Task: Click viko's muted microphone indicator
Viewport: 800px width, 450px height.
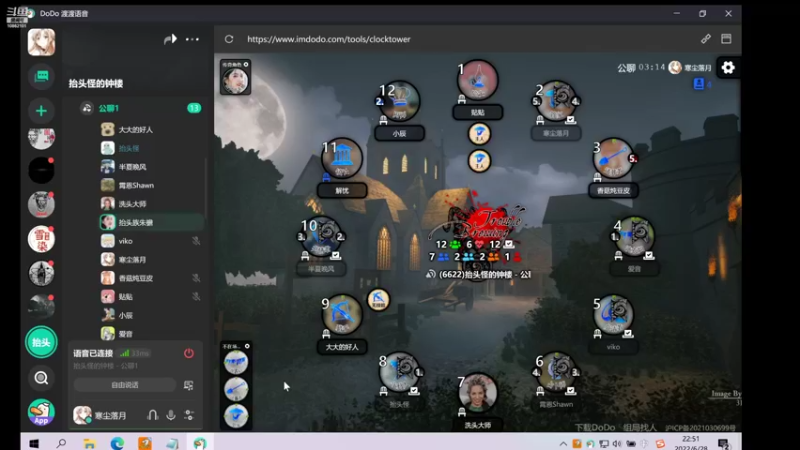Action: coord(196,241)
